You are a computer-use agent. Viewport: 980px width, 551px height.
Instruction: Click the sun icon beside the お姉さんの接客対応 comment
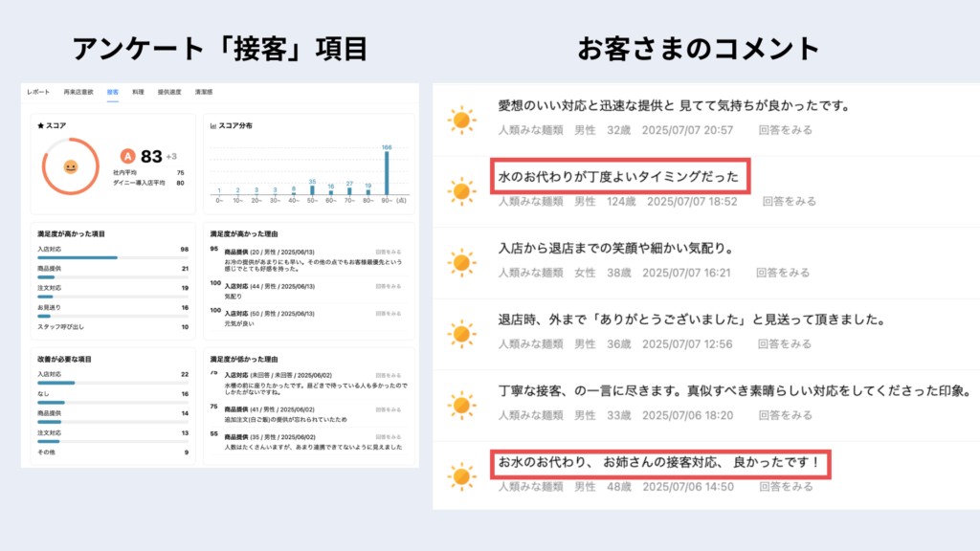(x=461, y=475)
